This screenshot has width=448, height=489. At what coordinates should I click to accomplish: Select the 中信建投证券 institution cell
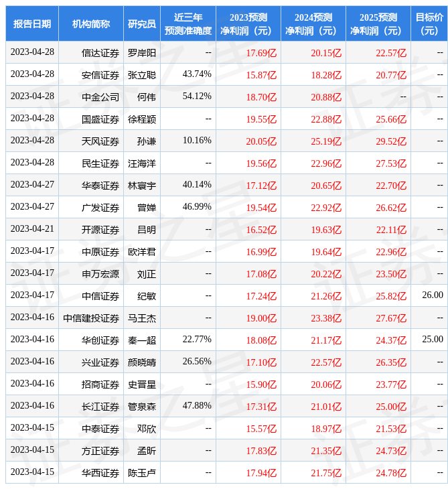[91, 318]
